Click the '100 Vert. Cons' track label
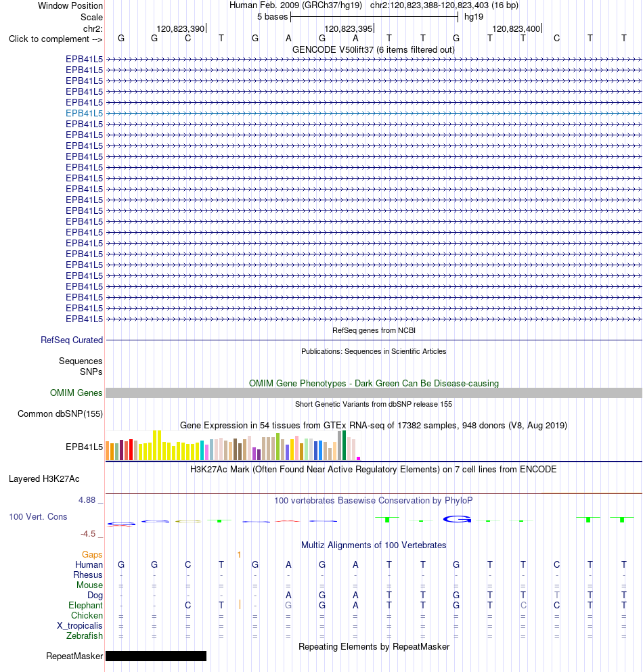Image resolution: width=643 pixels, height=672 pixels. pos(38,516)
